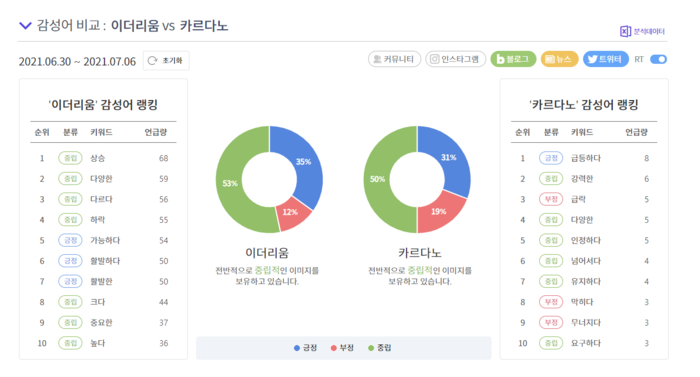Select the keyword 상승 in 이더리움 ranking

[97, 158]
